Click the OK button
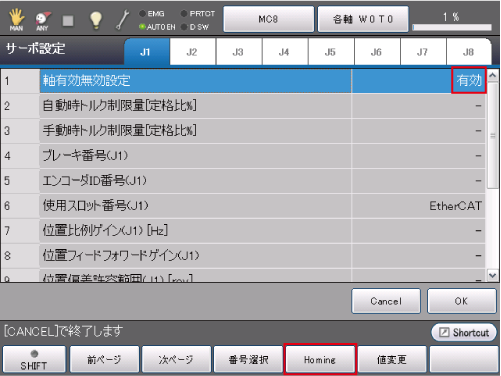Viewport: 501px width, 376px height. coord(462,301)
